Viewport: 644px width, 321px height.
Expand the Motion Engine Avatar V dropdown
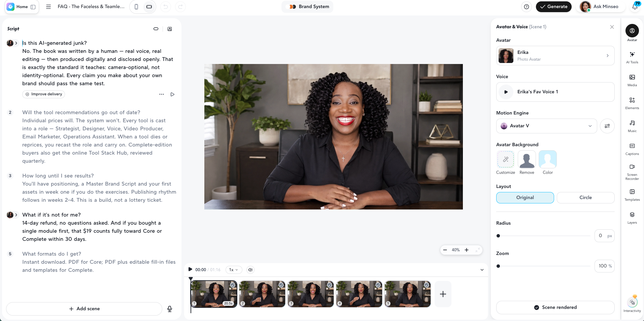click(x=546, y=126)
